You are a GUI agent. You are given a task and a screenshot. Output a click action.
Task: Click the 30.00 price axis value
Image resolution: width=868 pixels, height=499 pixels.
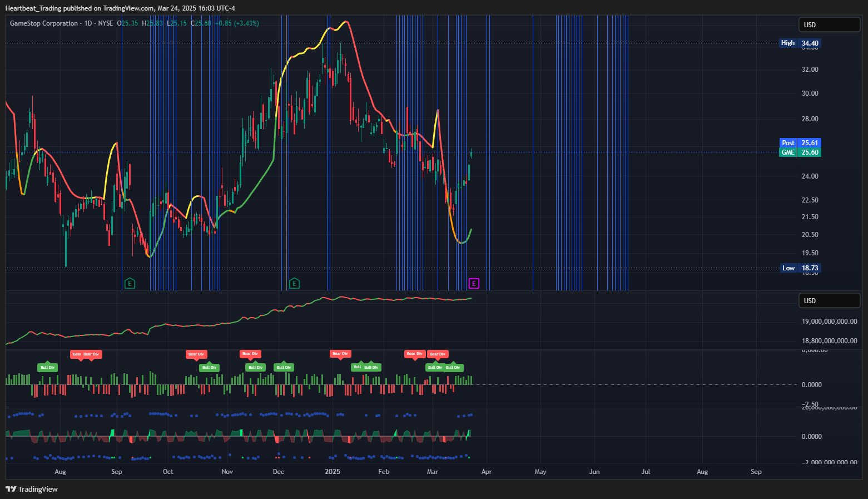(810, 93)
